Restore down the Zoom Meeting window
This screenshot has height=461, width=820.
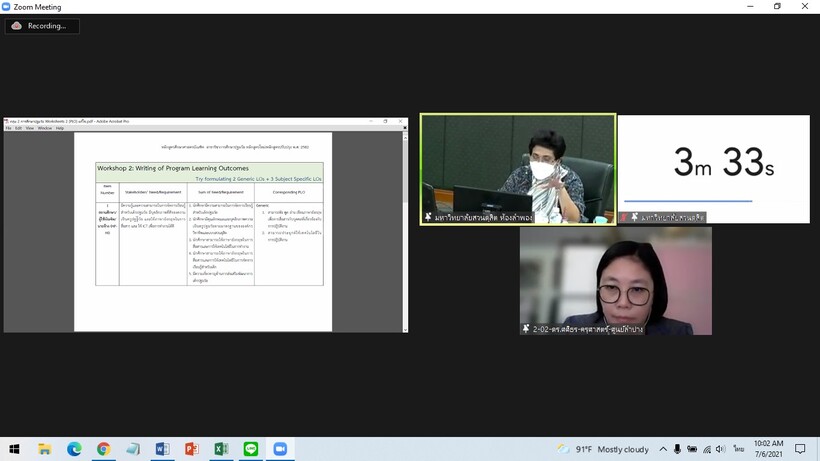pos(777,6)
